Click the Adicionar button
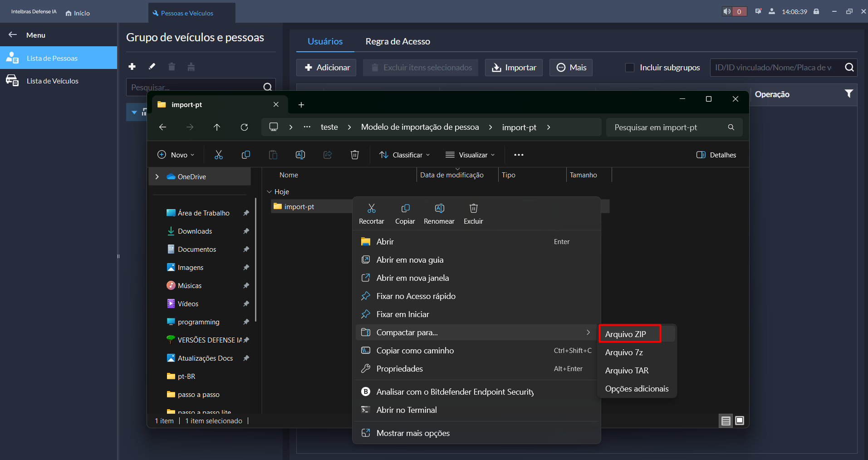Viewport: 868px width, 460px height. [x=326, y=68]
